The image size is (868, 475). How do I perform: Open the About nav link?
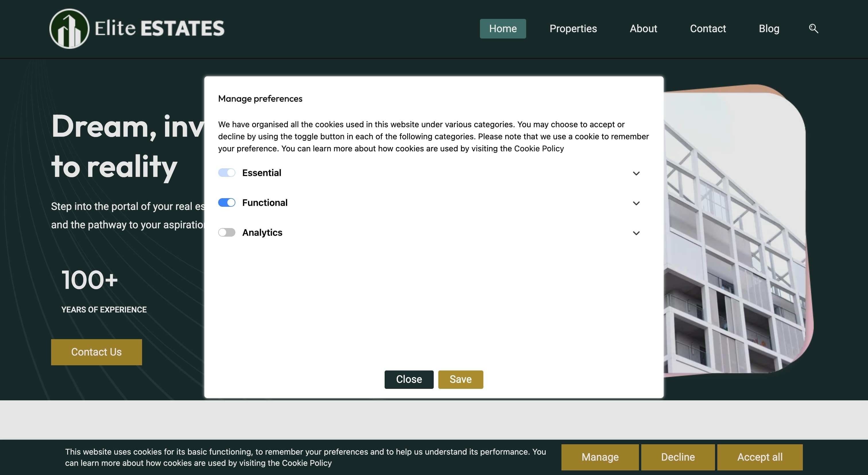[643, 29]
